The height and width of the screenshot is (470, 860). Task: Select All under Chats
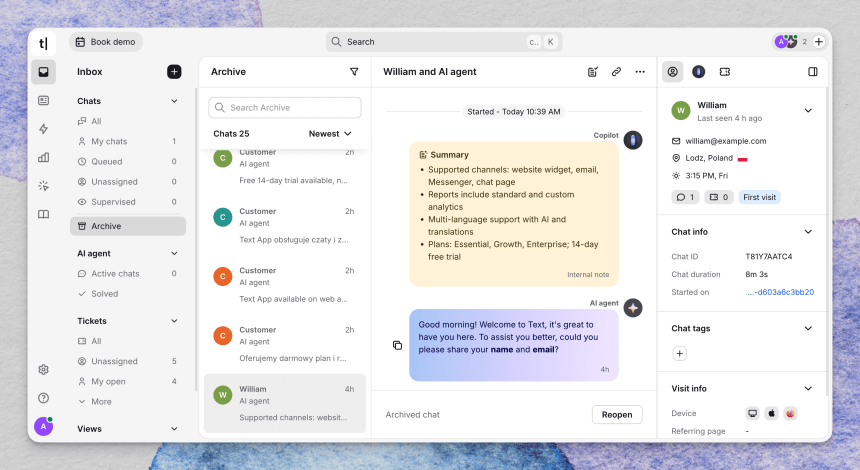pyautogui.click(x=128, y=121)
